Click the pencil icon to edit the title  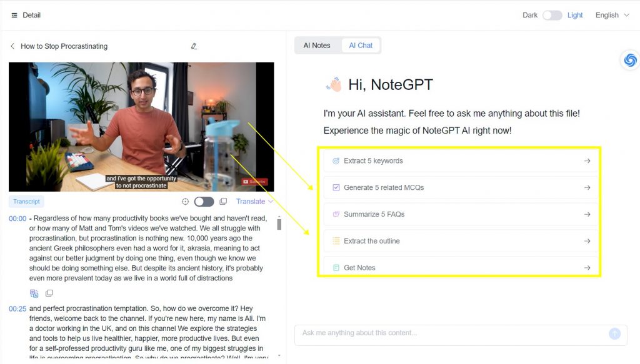194,46
